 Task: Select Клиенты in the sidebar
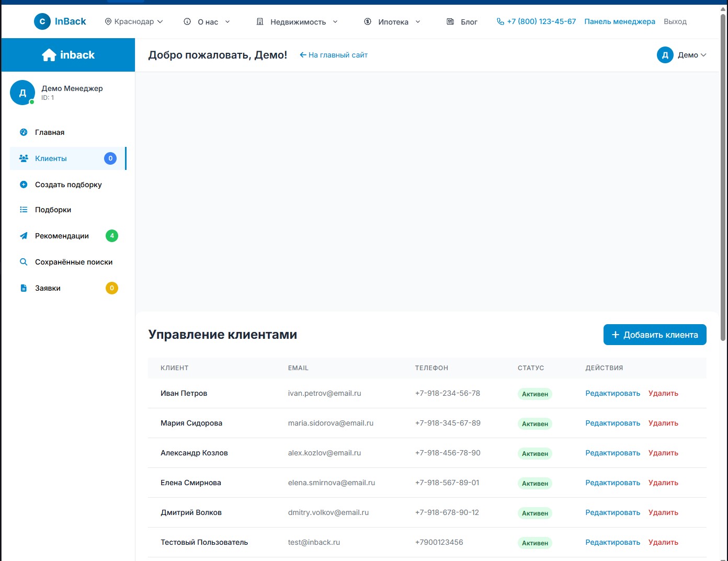coord(51,158)
